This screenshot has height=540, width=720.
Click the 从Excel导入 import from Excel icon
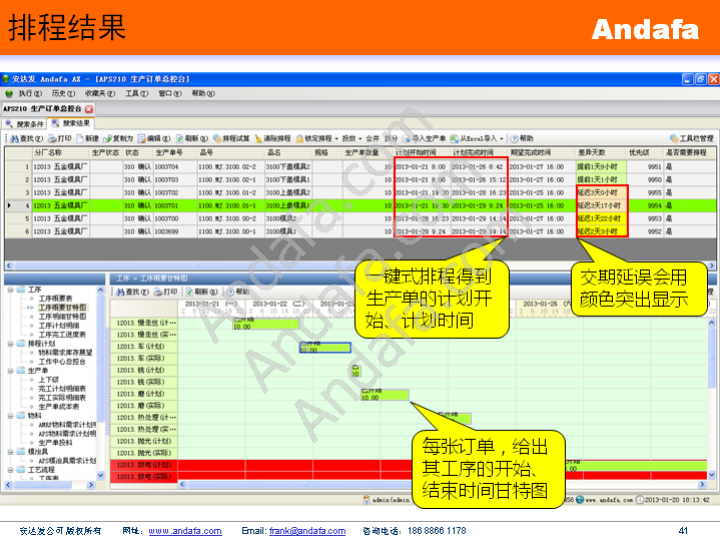tap(454, 139)
